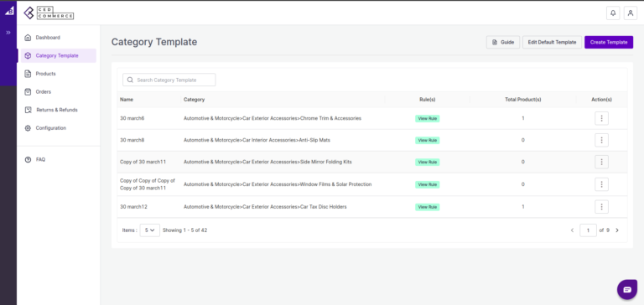View Rule for Window Films & Solar Protection
This screenshot has width=644, height=305.
pyautogui.click(x=427, y=184)
